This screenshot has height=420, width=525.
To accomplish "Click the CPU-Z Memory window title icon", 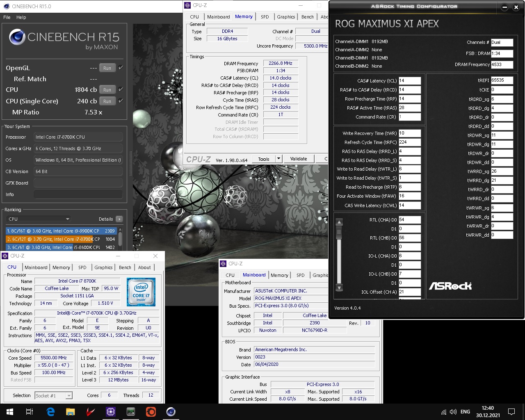I will 187,5.
